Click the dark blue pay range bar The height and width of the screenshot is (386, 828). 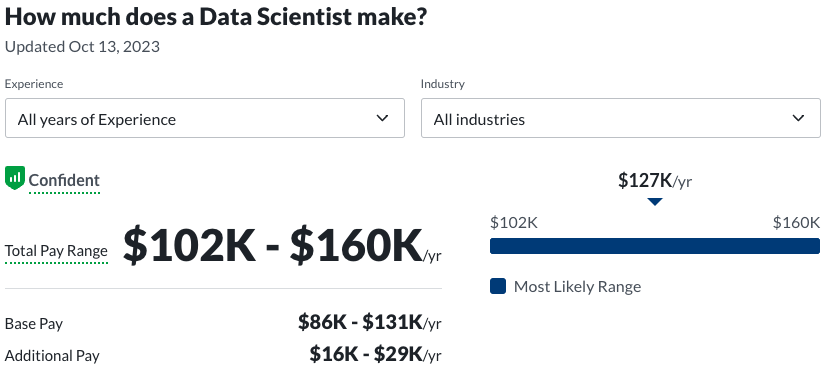click(655, 246)
